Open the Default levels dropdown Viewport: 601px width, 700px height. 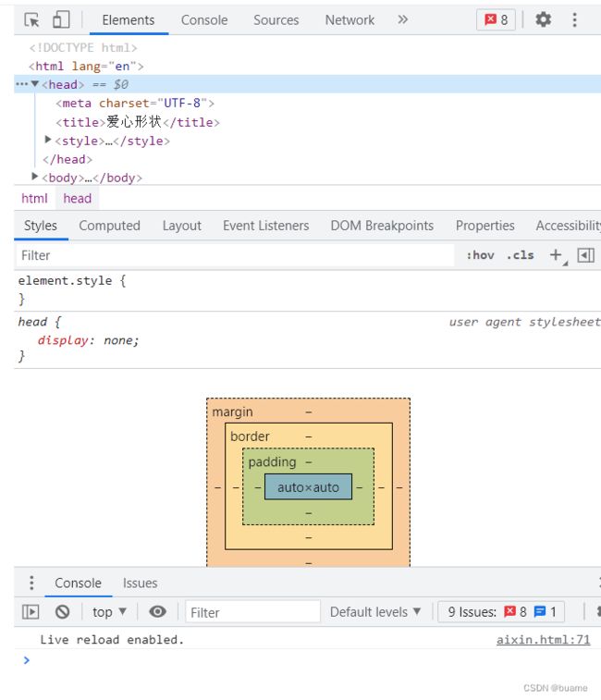[375, 611]
